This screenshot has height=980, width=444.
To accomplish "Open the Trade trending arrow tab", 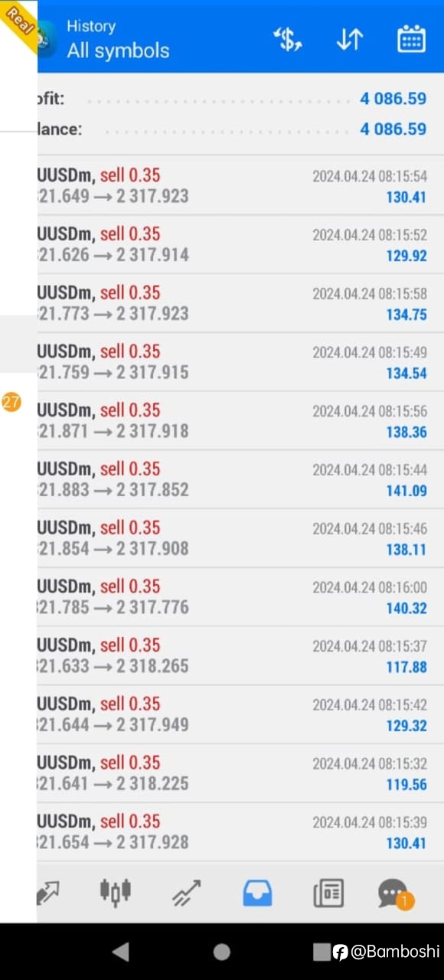I will point(186,893).
